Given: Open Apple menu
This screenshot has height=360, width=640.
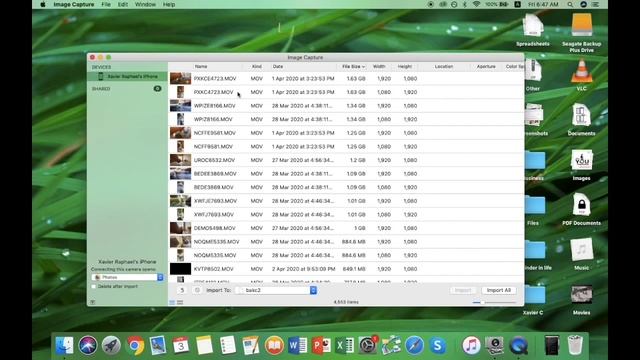Looking at the screenshot, I should (42, 4).
